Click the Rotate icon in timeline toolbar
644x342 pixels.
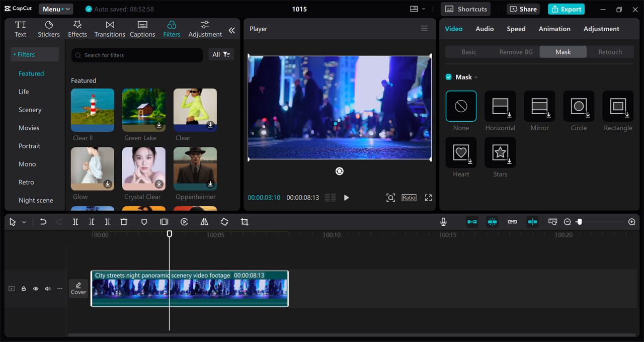coord(224,222)
